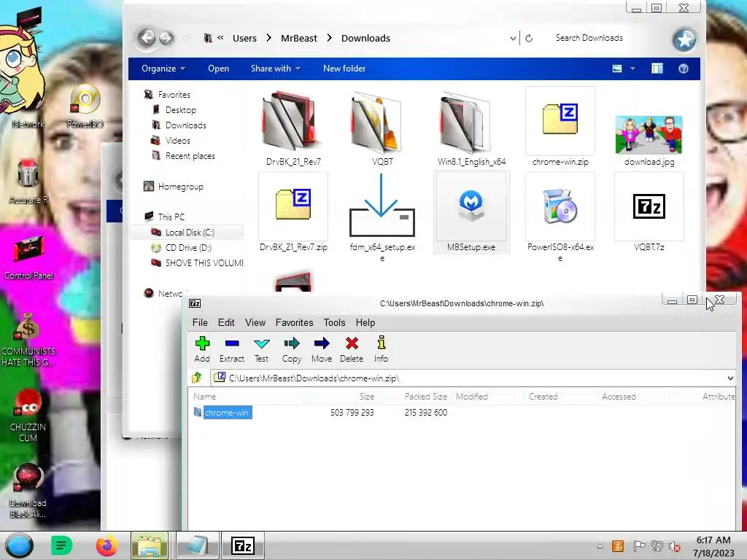Go up one folder level in 7-Zip
This screenshot has height=560, width=747.
coord(197,378)
